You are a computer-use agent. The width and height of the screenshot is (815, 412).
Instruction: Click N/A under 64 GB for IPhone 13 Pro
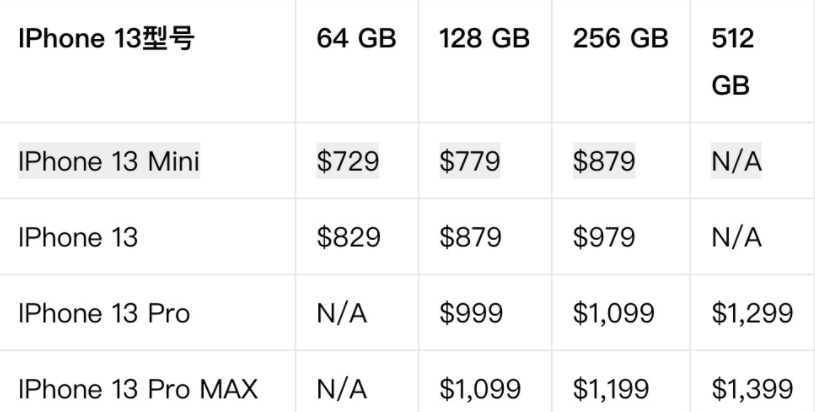coord(341,313)
